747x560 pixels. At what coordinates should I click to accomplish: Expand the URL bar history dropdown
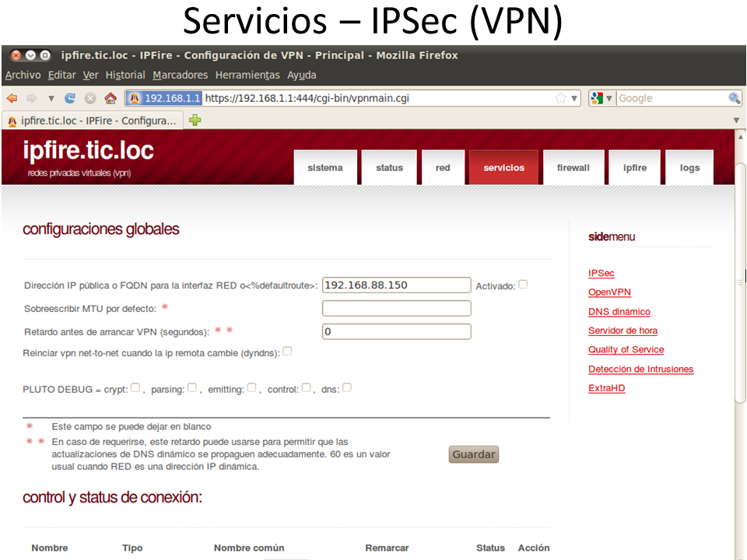(575, 99)
